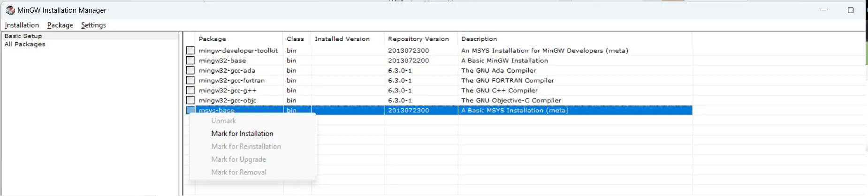Click 6.3.0-1 in the mingw32-gcc-g++ row
The width and height of the screenshot is (868, 196).
point(400,90)
